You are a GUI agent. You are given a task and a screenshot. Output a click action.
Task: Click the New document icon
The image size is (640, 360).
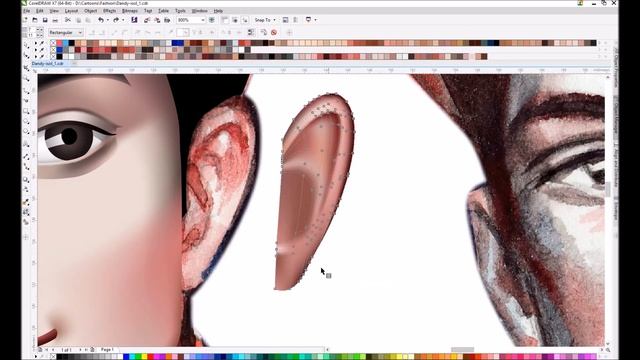coord(25,20)
